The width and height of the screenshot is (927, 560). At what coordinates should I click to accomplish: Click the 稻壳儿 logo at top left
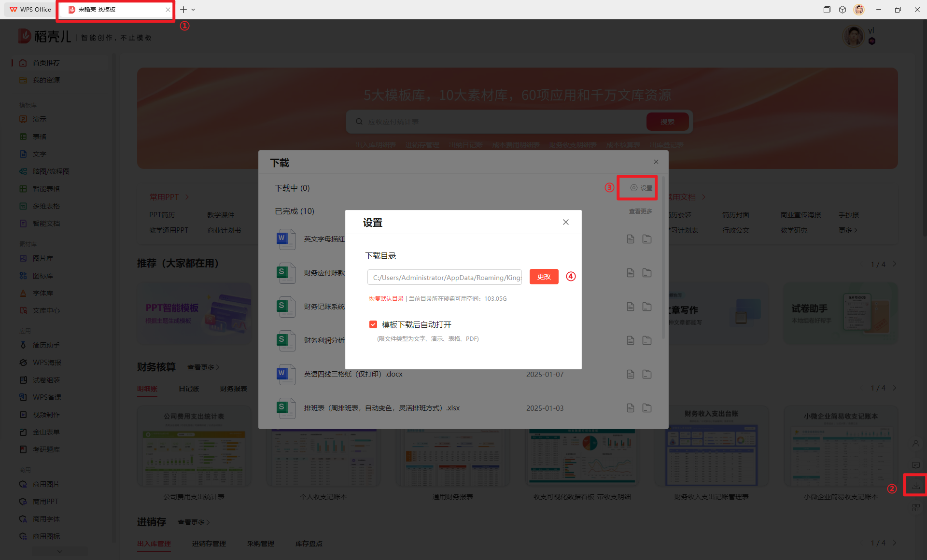click(44, 36)
